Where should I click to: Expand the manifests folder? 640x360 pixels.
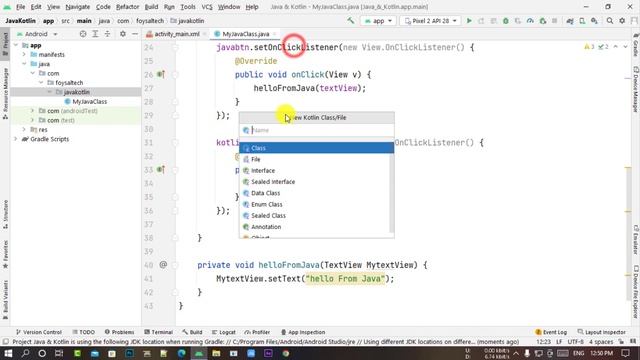click(x=24, y=54)
